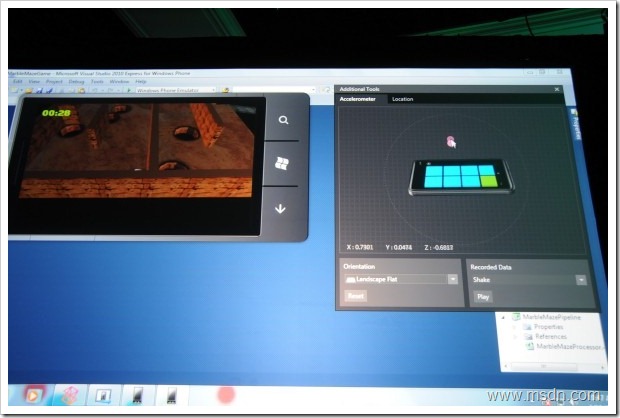The width and height of the screenshot is (620, 418).
Task: Open the Debug menu in Visual Studio
Action: coord(76,81)
